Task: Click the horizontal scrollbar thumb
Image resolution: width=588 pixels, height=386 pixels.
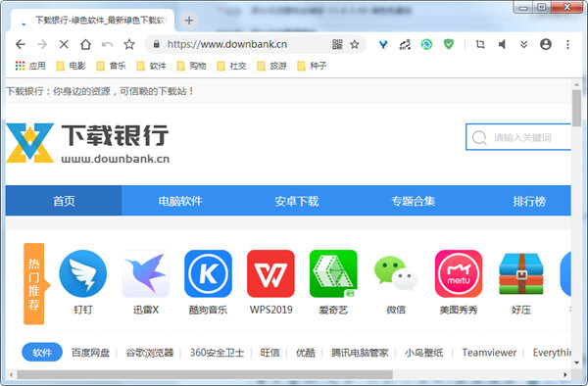Action: point(205,374)
